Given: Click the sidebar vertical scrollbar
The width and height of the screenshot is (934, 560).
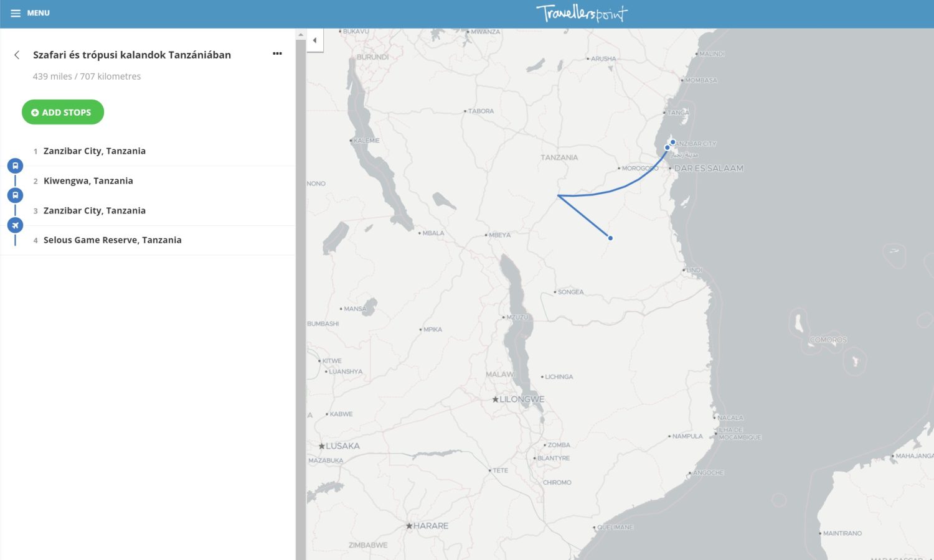Looking at the screenshot, I should pyautogui.click(x=301, y=249).
